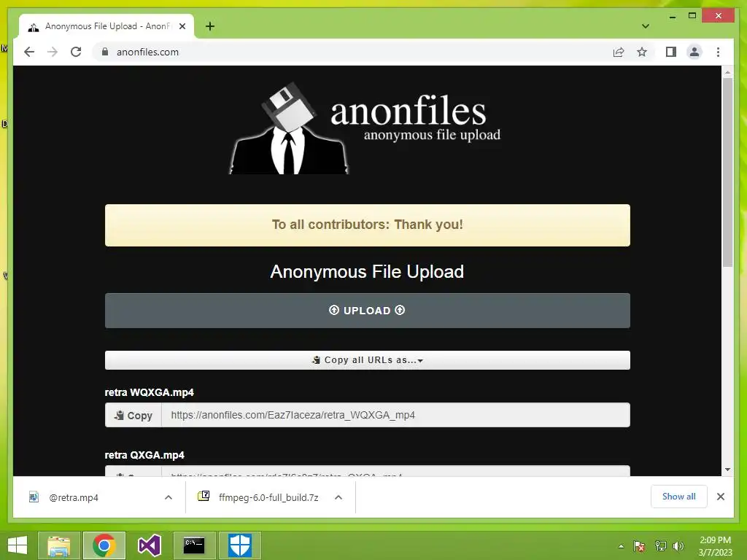The width and height of the screenshot is (747, 560).
Task: Open the Chrome profile avatar menu
Action: pos(694,52)
